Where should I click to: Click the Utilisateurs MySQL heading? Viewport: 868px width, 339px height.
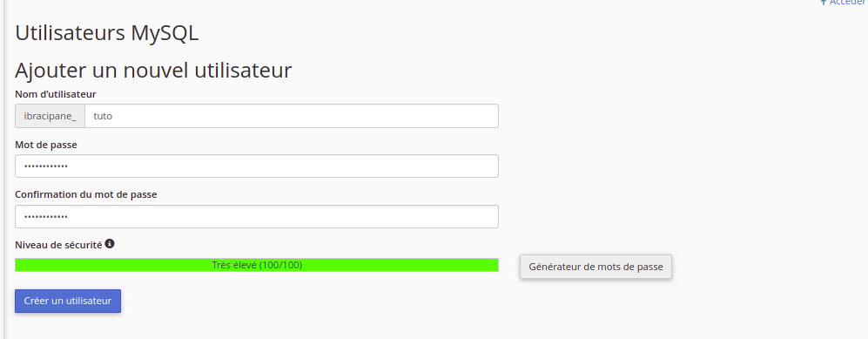pyautogui.click(x=107, y=33)
